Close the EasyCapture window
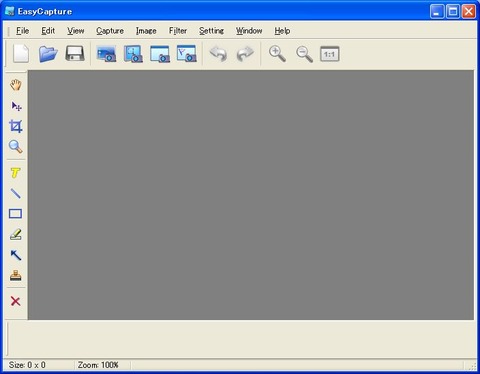 (469, 12)
